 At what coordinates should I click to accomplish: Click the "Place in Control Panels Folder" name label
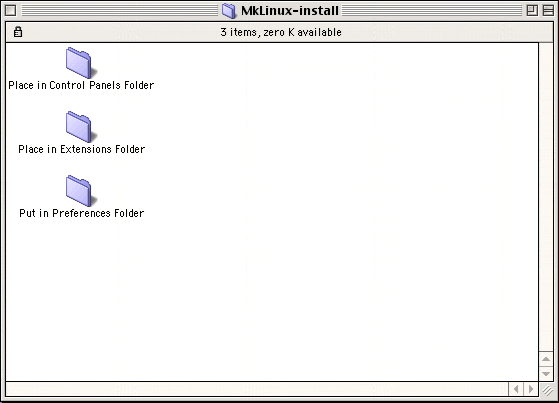81,85
